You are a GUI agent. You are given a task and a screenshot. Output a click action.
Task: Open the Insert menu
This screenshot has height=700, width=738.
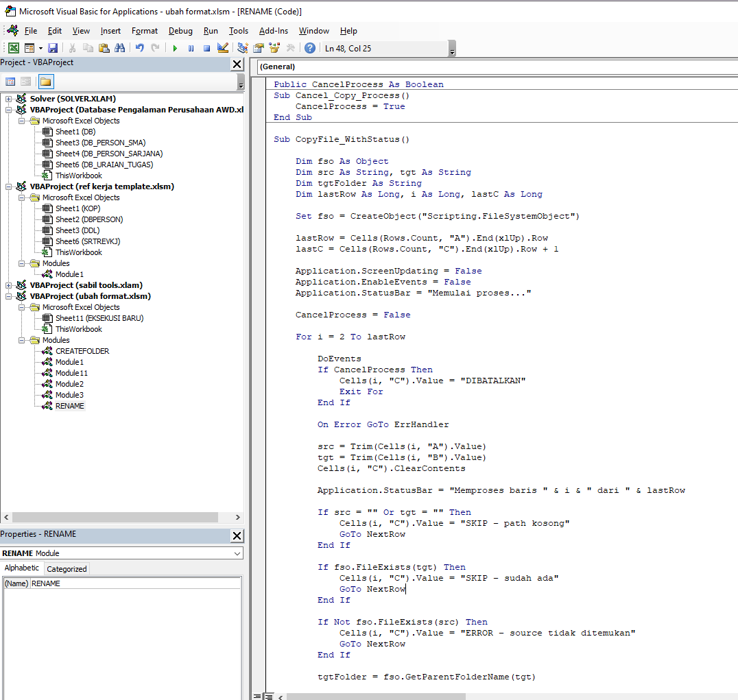coord(110,31)
